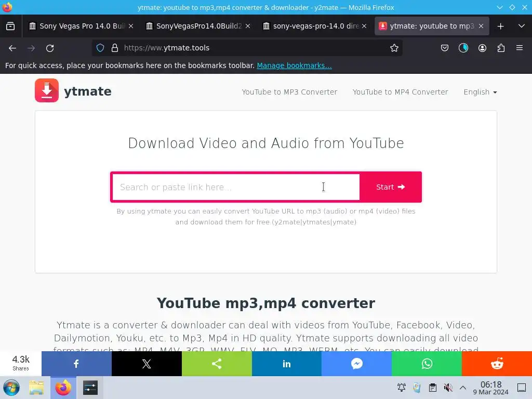Screen dimensions: 532x399
Task: Share the page on WhatsApp
Action: point(427,364)
